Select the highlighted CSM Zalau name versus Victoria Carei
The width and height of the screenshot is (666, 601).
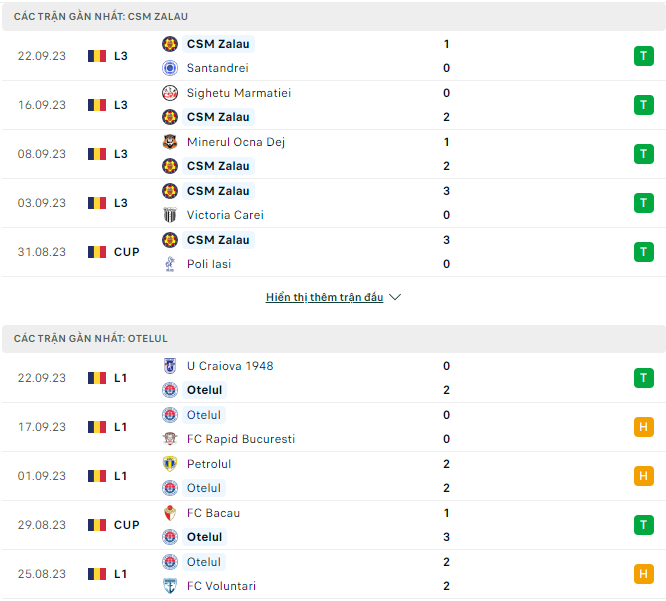coord(218,191)
